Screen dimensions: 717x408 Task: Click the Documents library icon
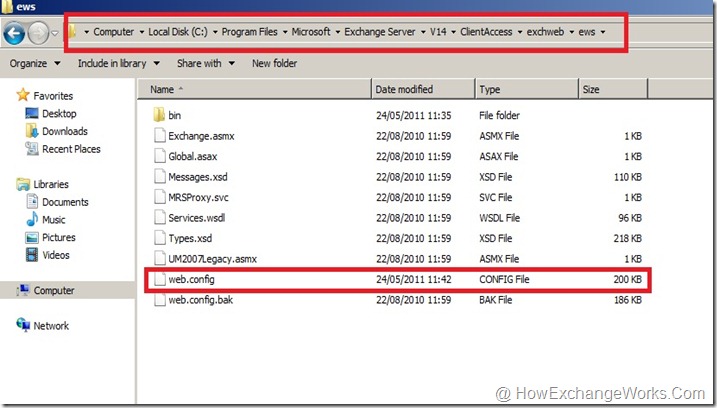coord(32,202)
